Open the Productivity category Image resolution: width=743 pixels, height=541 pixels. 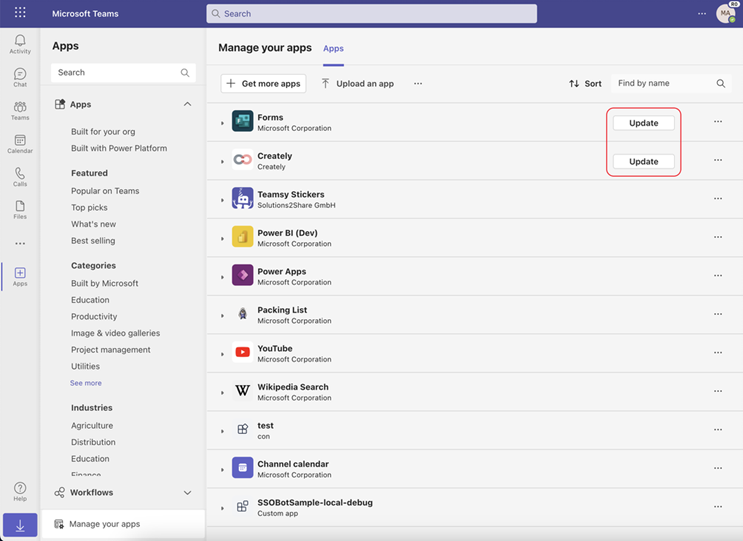tap(94, 316)
